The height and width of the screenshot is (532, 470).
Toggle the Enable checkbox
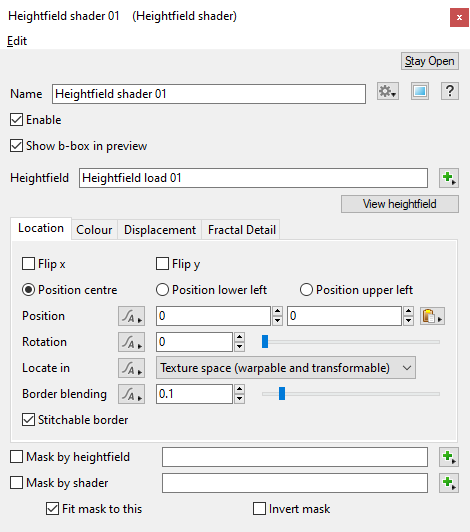click(17, 120)
